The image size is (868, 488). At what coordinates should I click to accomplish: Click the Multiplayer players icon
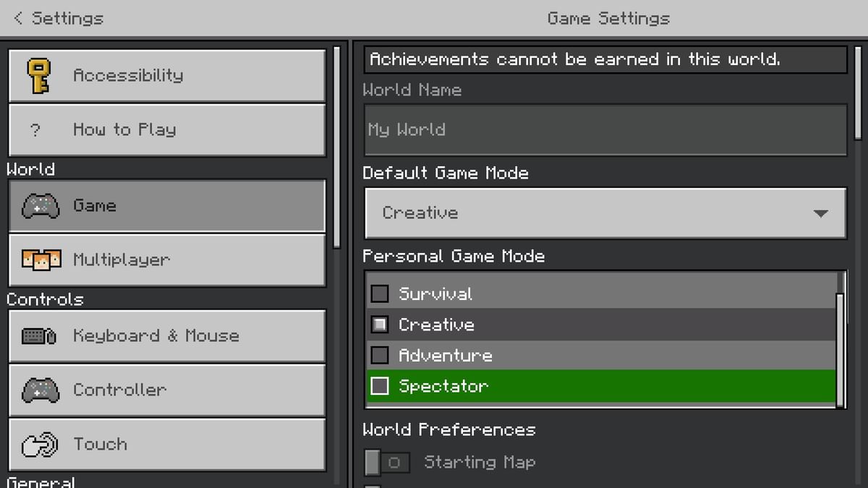[x=40, y=260]
